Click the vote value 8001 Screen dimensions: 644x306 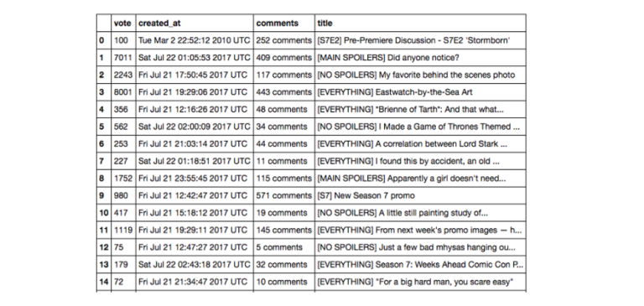pos(123,92)
